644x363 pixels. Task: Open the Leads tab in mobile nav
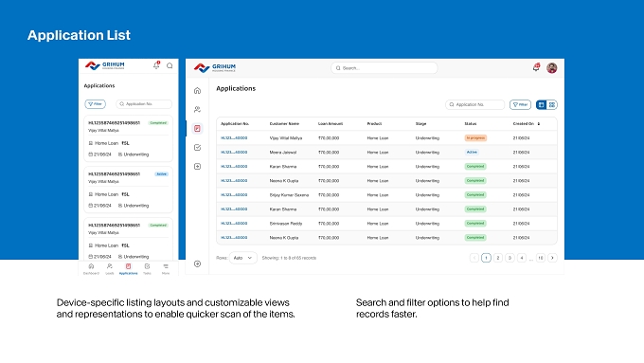click(x=109, y=269)
